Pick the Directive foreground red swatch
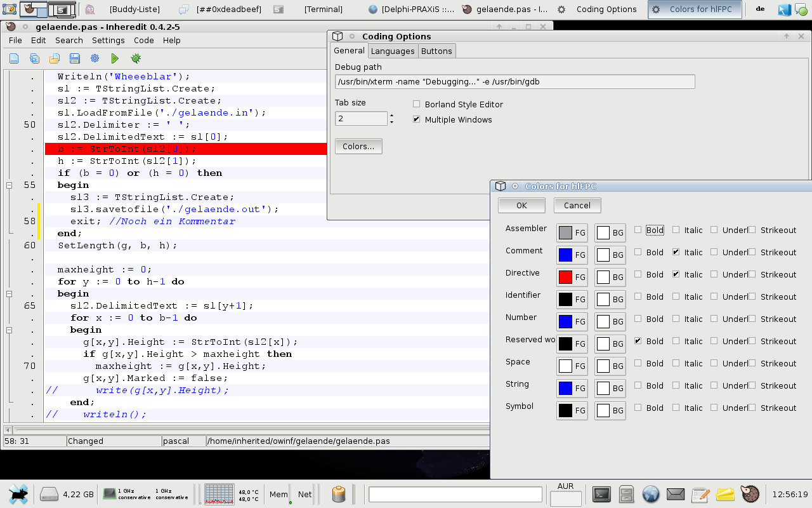 (x=565, y=277)
